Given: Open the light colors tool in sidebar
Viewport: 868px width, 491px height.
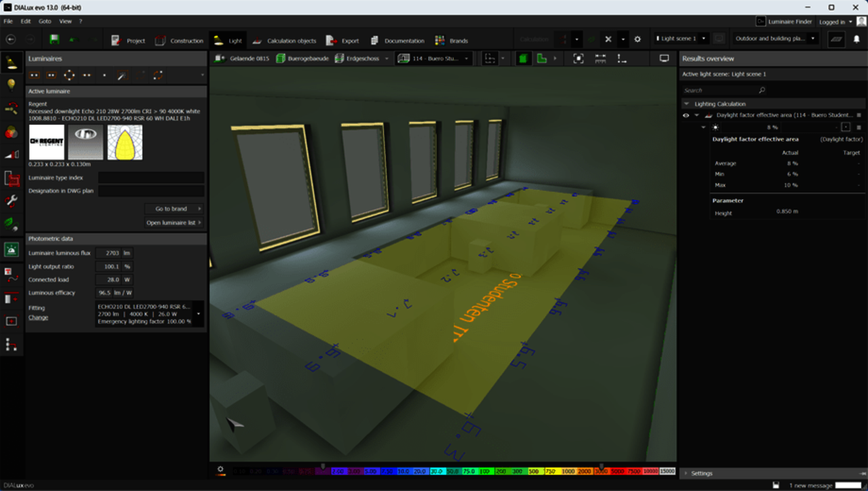Looking at the screenshot, I should 12,132.
